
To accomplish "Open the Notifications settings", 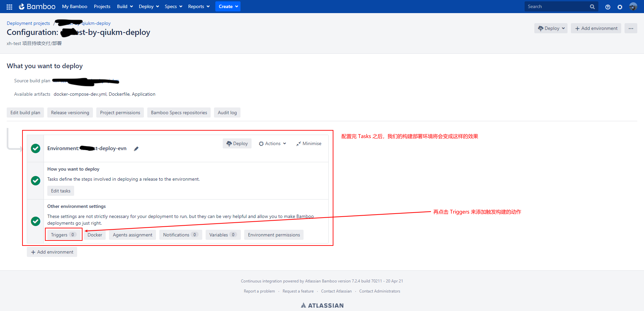I will coord(181,235).
